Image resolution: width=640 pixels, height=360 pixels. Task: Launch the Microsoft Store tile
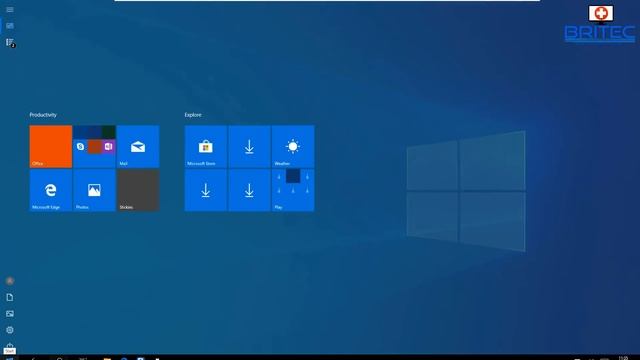click(x=206, y=147)
